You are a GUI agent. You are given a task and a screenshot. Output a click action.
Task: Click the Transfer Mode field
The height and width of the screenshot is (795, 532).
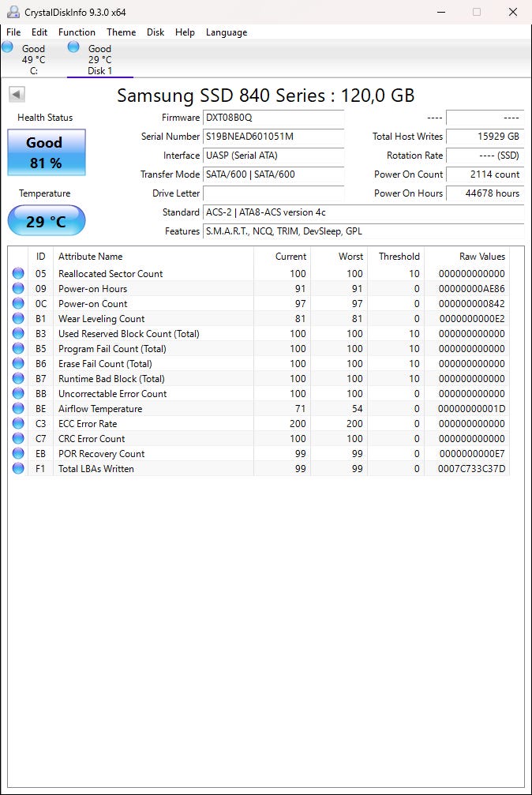click(273, 174)
